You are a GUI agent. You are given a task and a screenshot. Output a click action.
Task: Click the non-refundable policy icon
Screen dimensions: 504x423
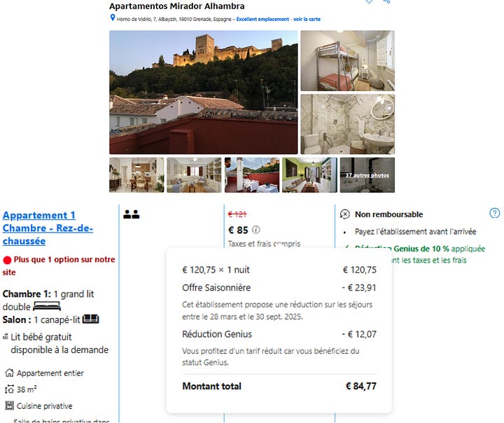(344, 214)
